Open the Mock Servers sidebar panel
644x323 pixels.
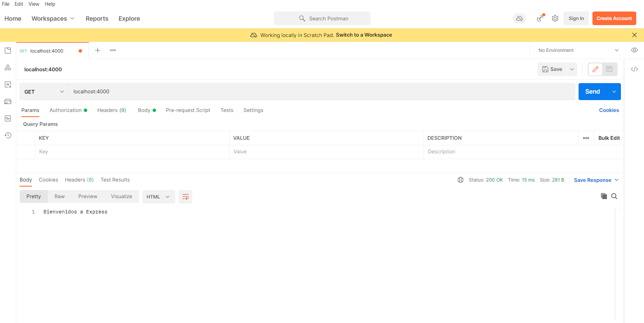8,101
